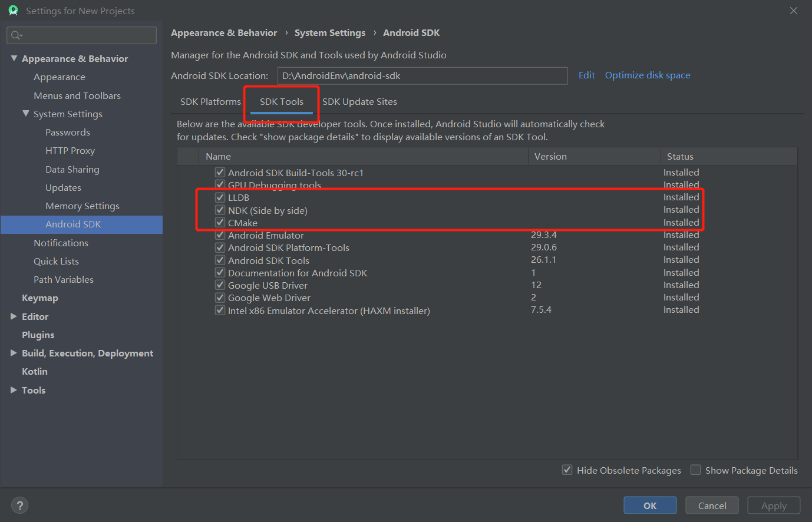The width and height of the screenshot is (812, 522).
Task: Collapse the Appearance & Behavior tree node
Action: click(14, 58)
